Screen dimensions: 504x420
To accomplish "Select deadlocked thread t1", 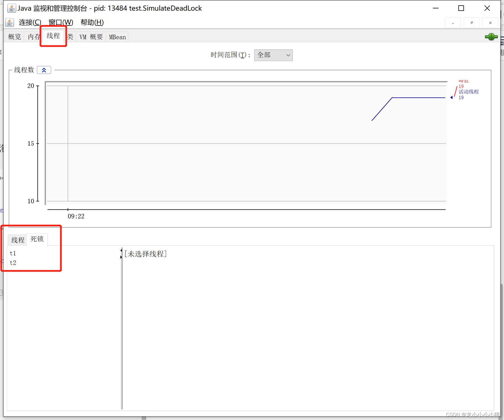I will coord(13,253).
